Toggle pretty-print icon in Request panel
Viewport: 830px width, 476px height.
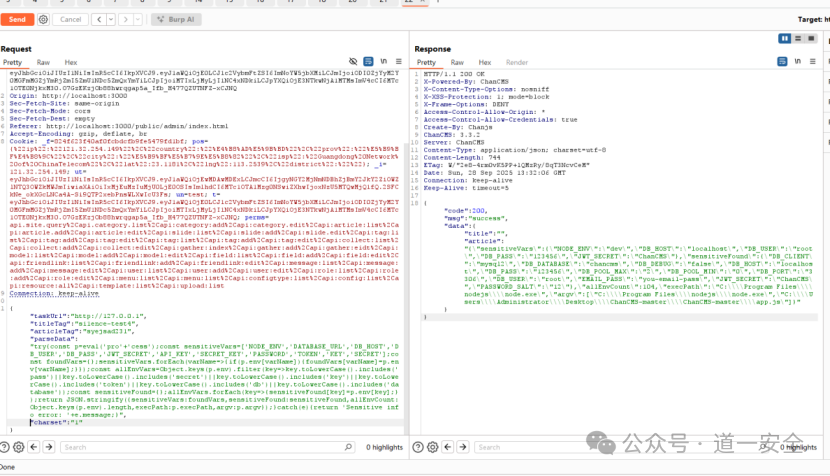pos(369,62)
